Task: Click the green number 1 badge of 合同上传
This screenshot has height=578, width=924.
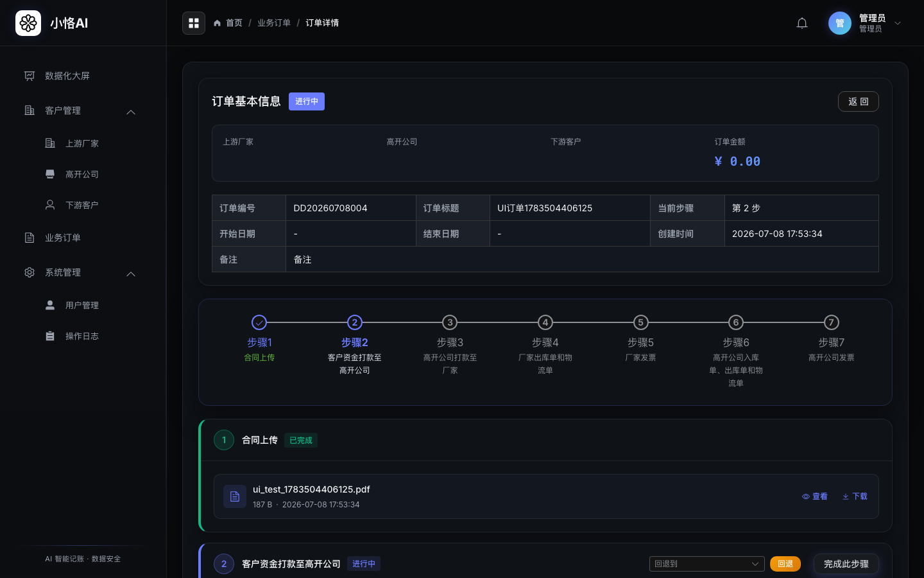Action: pos(224,440)
